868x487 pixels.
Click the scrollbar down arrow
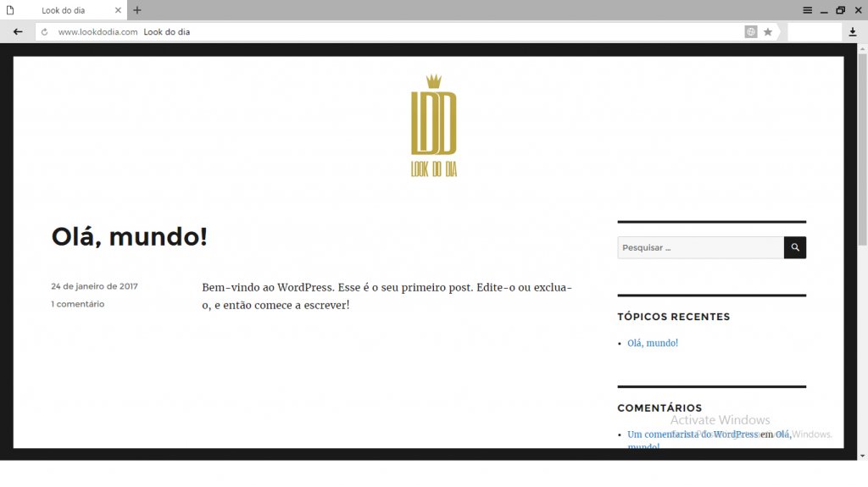862,456
